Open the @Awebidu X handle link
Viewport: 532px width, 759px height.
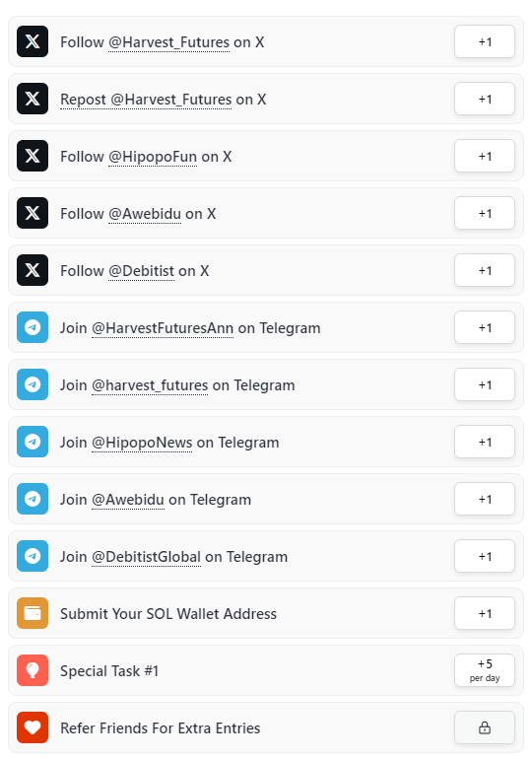(x=145, y=214)
